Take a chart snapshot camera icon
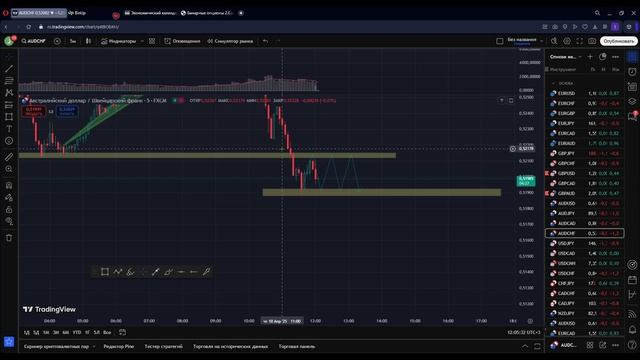This screenshot has height=360, width=640. 592,41
